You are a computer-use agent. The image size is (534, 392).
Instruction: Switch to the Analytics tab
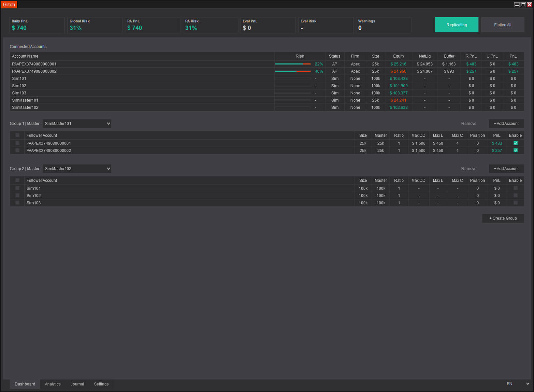52,384
